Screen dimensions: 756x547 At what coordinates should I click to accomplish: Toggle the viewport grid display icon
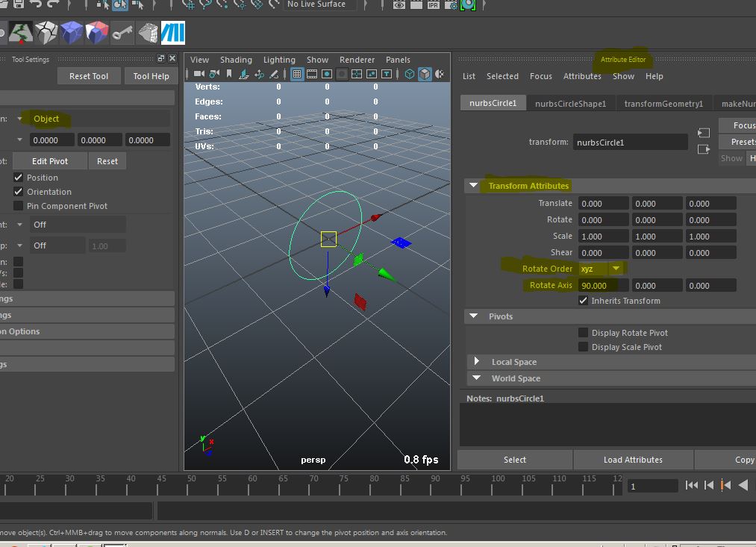tap(296, 73)
